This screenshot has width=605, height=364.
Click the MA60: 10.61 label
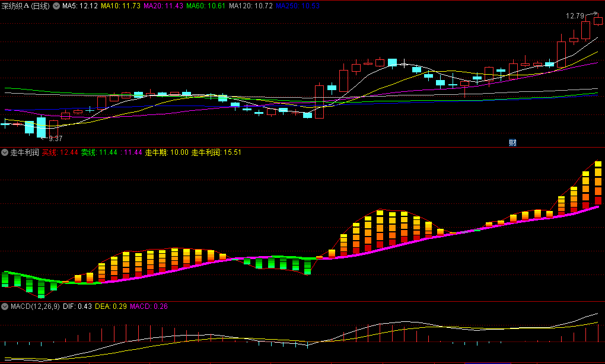pyautogui.click(x=206, y=6)
